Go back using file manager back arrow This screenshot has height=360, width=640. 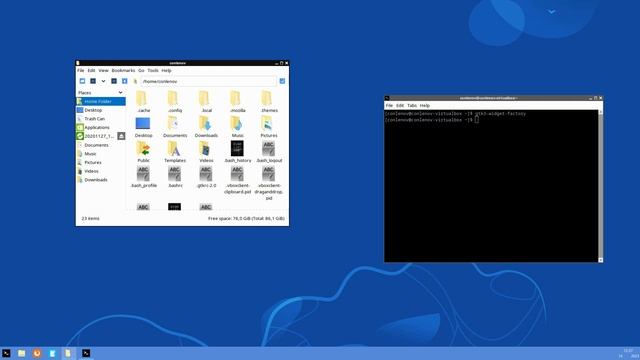coord(93,81)
